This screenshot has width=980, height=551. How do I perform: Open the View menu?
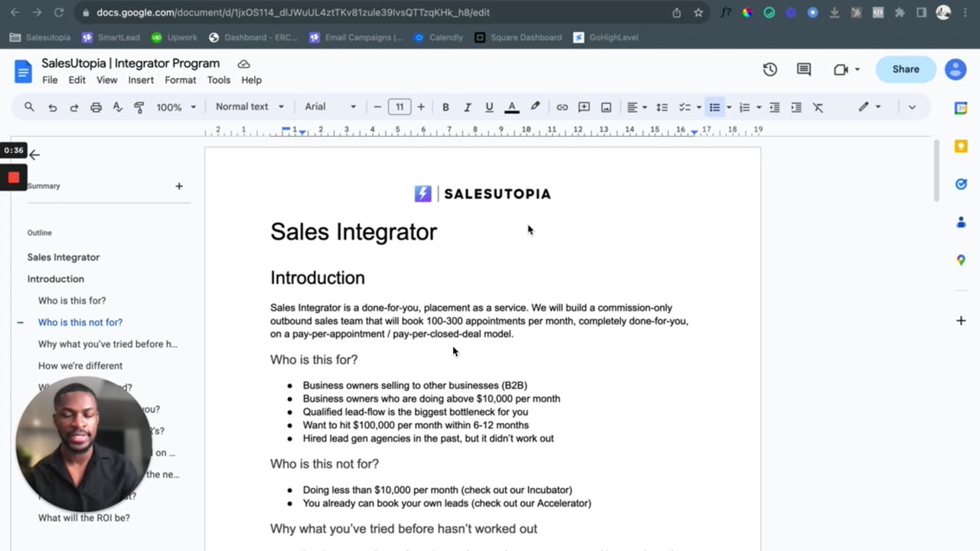click(x=106, y=80)
